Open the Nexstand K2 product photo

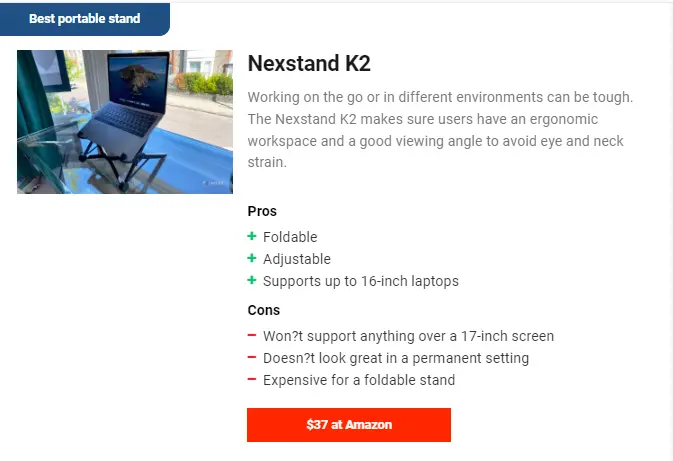click(125, 122)
